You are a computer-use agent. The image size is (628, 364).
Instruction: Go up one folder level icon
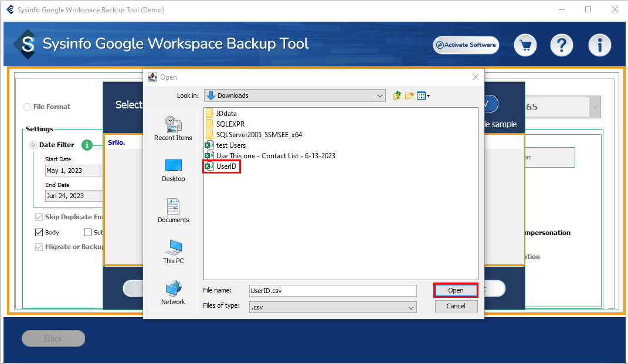pyautogui.click(x=397, y=96)
